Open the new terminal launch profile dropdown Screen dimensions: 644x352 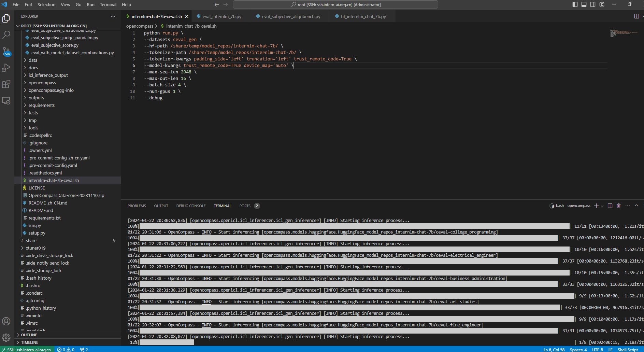tap(602, 206)
